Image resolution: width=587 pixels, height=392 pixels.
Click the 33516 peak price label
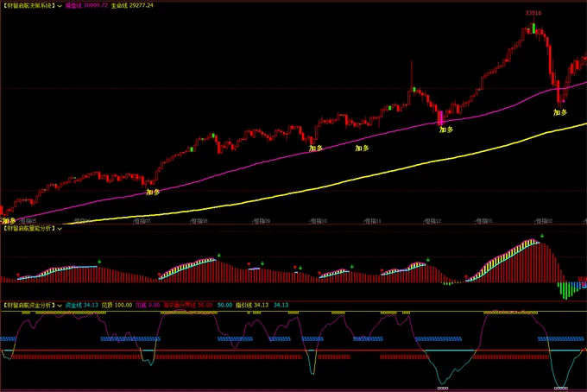(x=533, y=13)
